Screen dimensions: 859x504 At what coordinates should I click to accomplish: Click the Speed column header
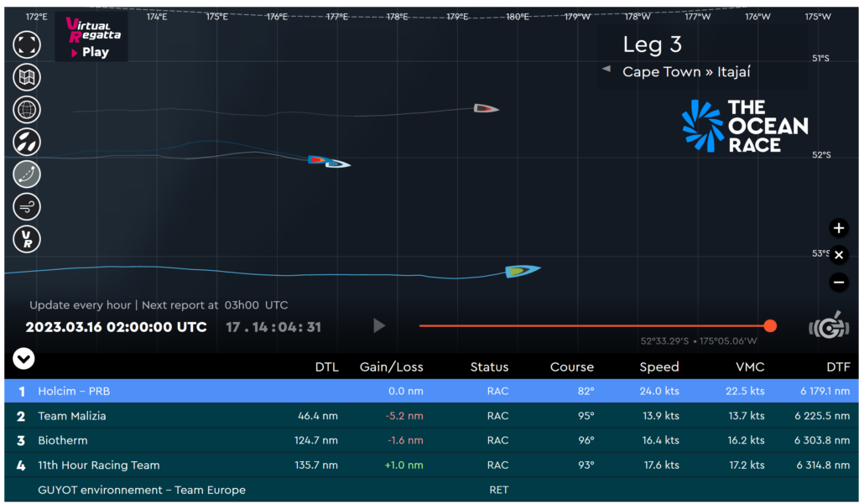coord(659,367)
